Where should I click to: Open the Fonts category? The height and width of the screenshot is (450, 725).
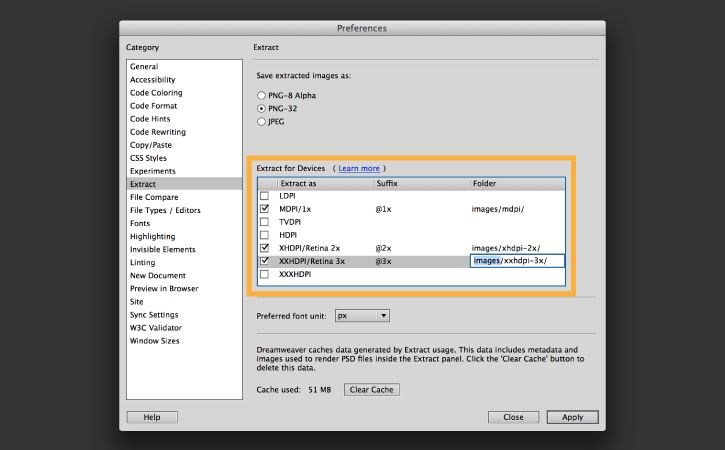click(x=184, y=223)
